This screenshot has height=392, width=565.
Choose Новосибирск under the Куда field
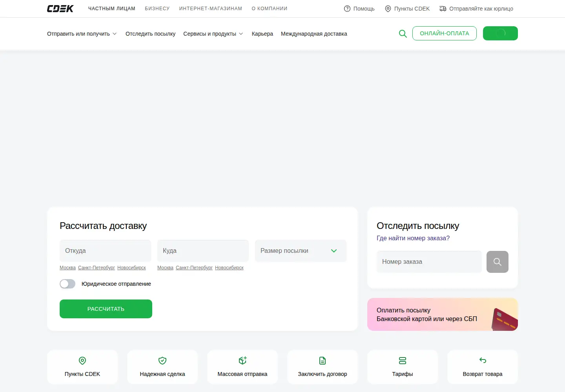229,268
